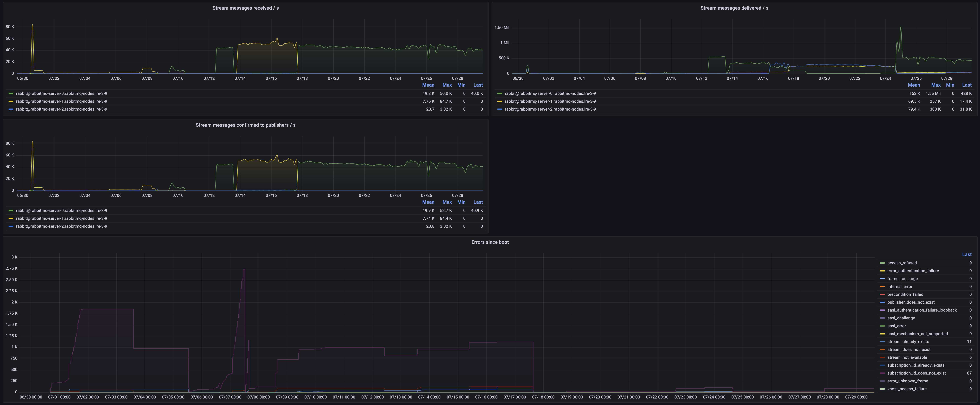Toggle rabbitmq-server-2 series in confirmed panel legend
Image resolution: width=980 pixels, height=405 pixels.
(61, 226)
